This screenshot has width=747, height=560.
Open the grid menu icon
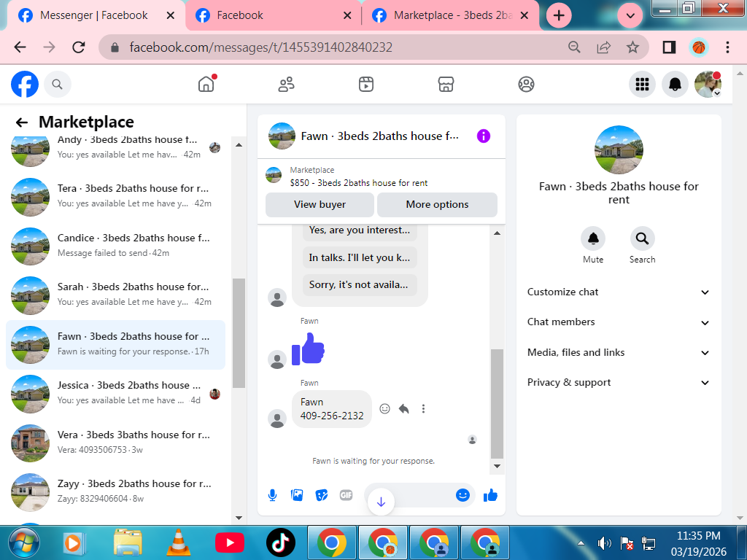(642, 85)
